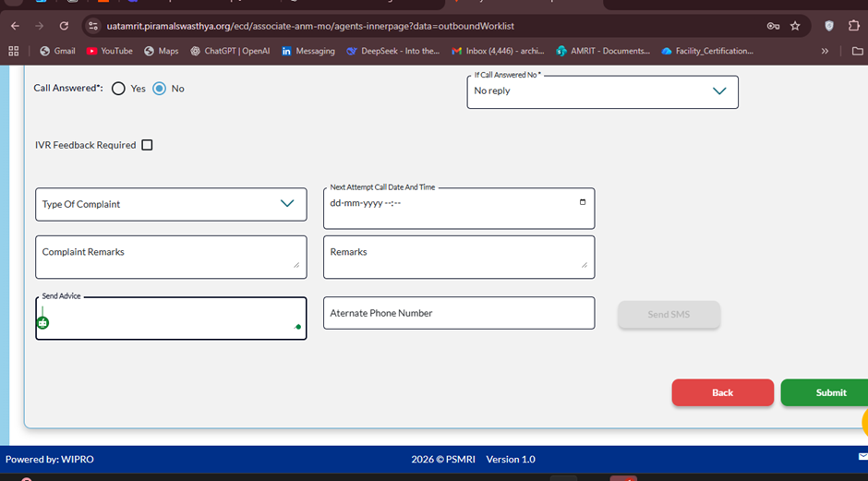Click the browser back arrow
The width and height of the screenshot is (868, 481).
(15, 26)
